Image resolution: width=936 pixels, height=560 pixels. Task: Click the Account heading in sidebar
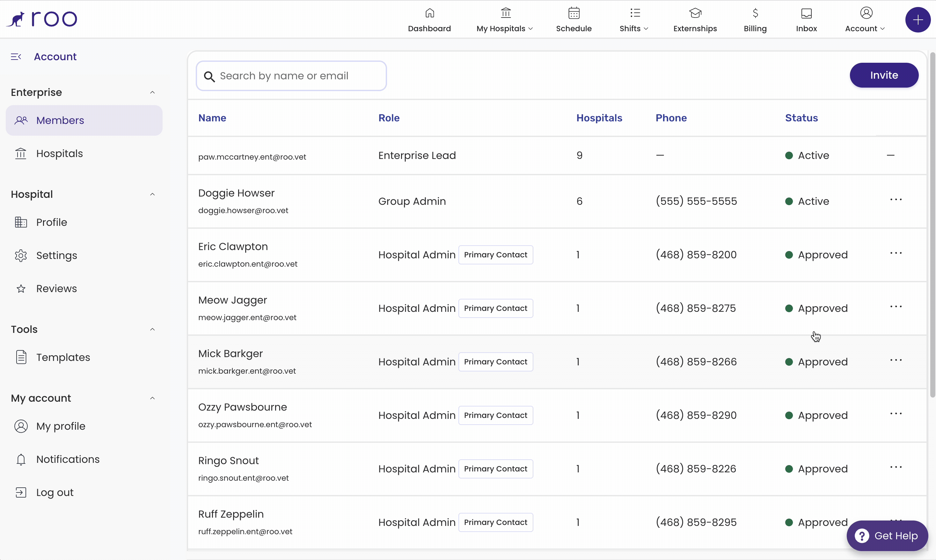pyautogui.click(x=55, y=57)
